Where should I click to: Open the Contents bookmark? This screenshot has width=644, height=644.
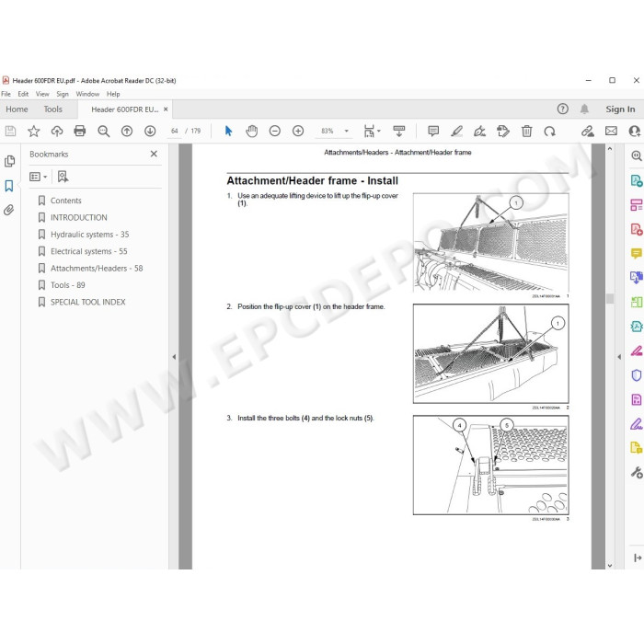[x=65, y=201]
